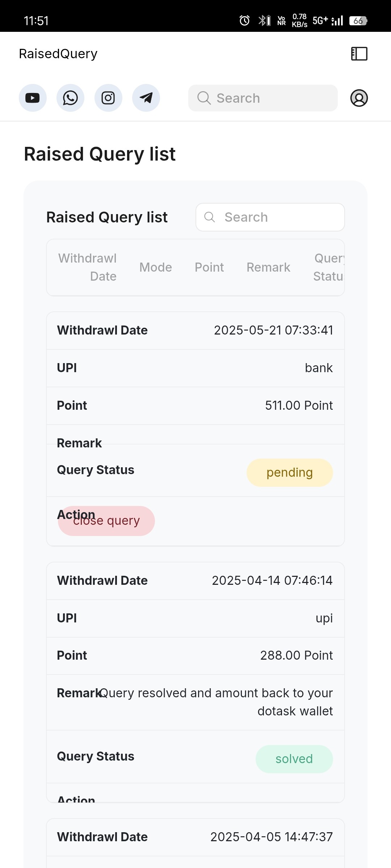Toggle the sidebar panel icon

(x=359, y=54)
